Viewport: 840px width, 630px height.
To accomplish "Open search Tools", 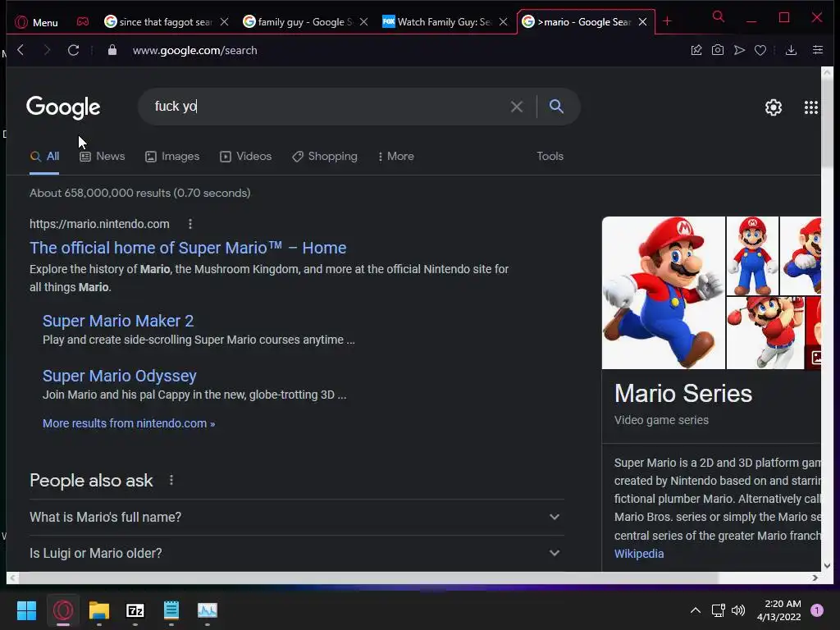I will click(x=550, y=156).
